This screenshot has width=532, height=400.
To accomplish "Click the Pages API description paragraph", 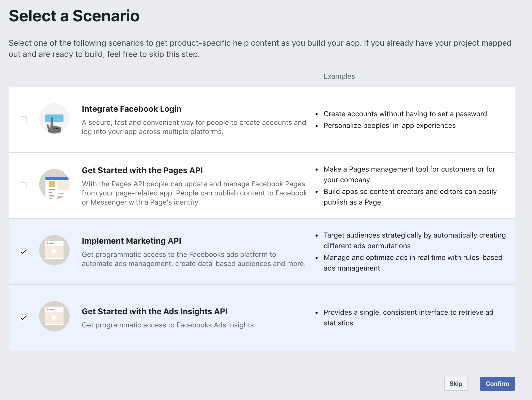I will tap(194, 193).
